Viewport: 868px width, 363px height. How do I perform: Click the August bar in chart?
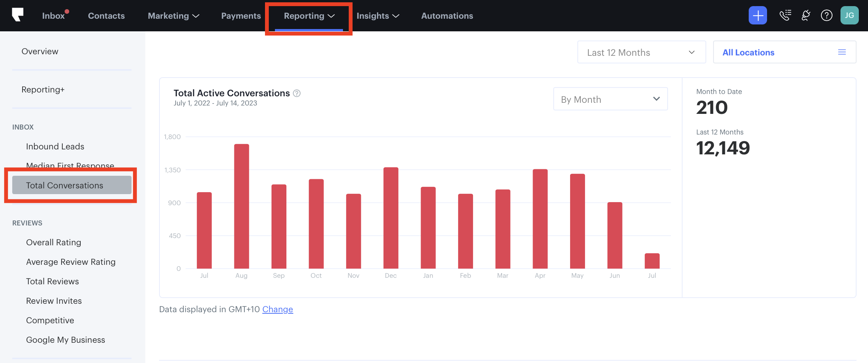coord(241,206)
